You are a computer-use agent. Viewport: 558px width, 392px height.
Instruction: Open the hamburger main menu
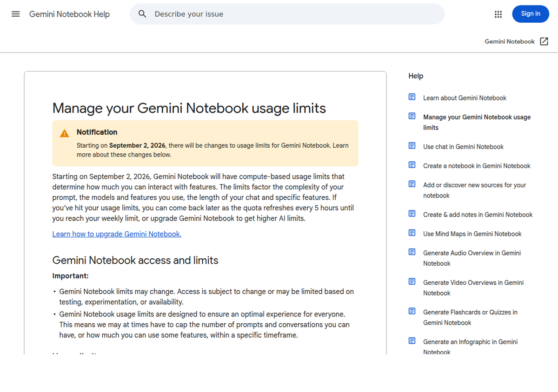16,14
